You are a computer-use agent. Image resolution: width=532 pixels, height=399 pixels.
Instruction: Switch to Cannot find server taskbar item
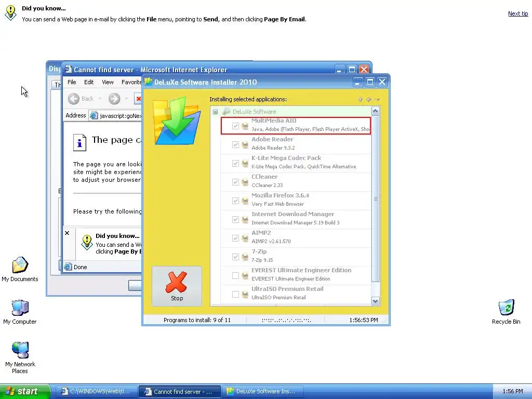180,392
